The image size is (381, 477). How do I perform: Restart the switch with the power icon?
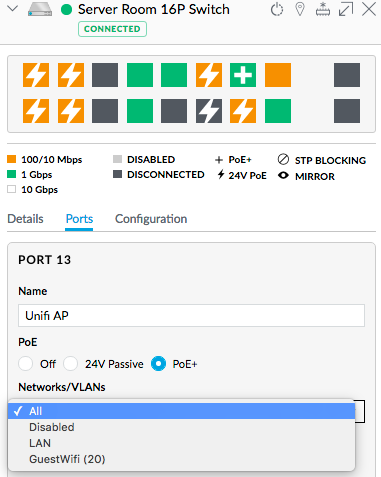click(x=277, y=9)
